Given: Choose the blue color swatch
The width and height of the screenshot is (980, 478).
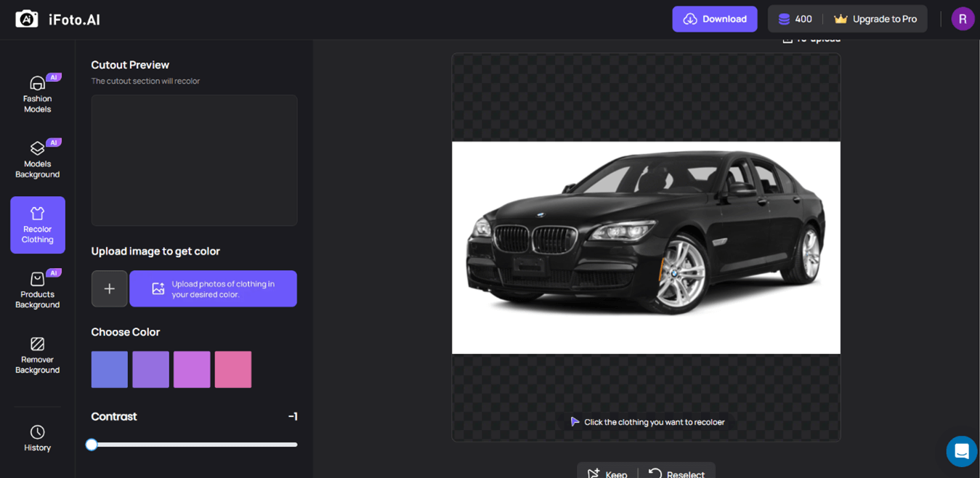Looking at the screenshot, I should 110,369.
